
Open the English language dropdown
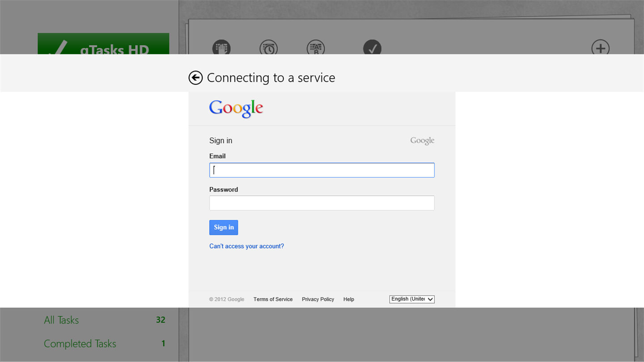pyautogui.click(x=412, y=299)
